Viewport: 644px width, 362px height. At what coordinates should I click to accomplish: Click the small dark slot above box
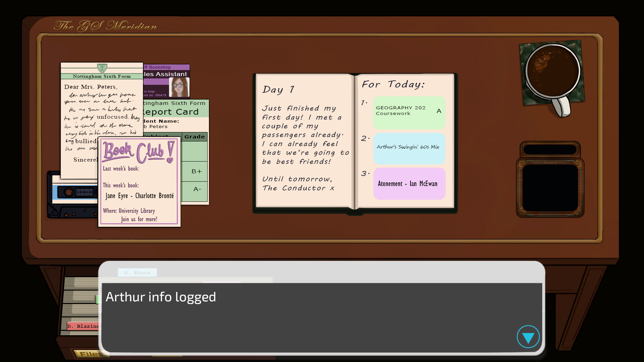(550, 149)
